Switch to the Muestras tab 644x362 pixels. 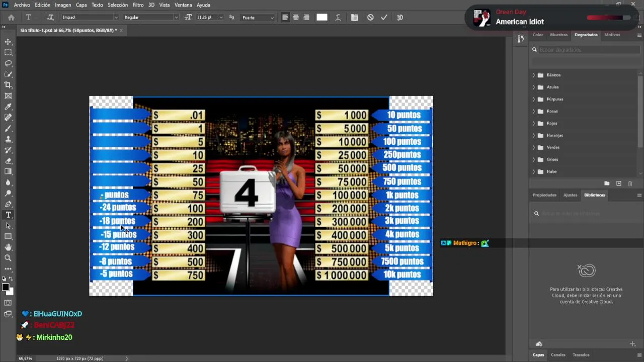coord(558,35)
